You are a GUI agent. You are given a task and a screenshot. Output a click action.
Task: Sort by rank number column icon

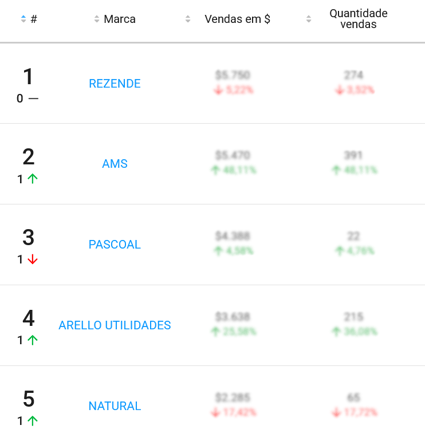(23, 19)
